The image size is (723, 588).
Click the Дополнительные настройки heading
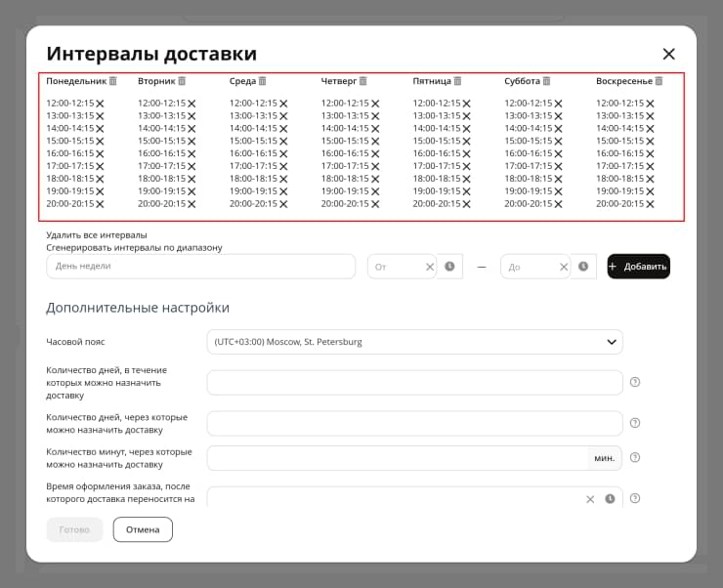pyautogui.click(x=138, y=308)
